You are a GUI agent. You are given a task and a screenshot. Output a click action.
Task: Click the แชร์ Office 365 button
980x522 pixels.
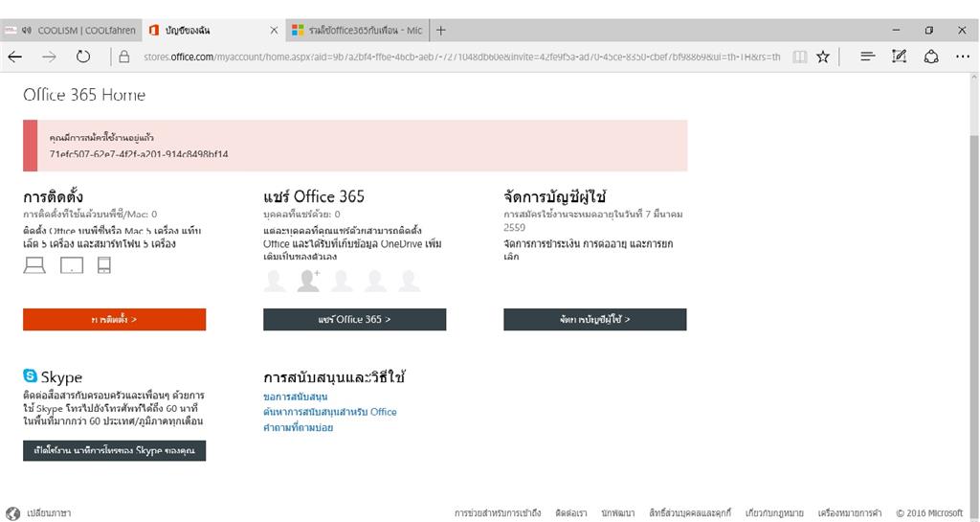pos(354,320)
